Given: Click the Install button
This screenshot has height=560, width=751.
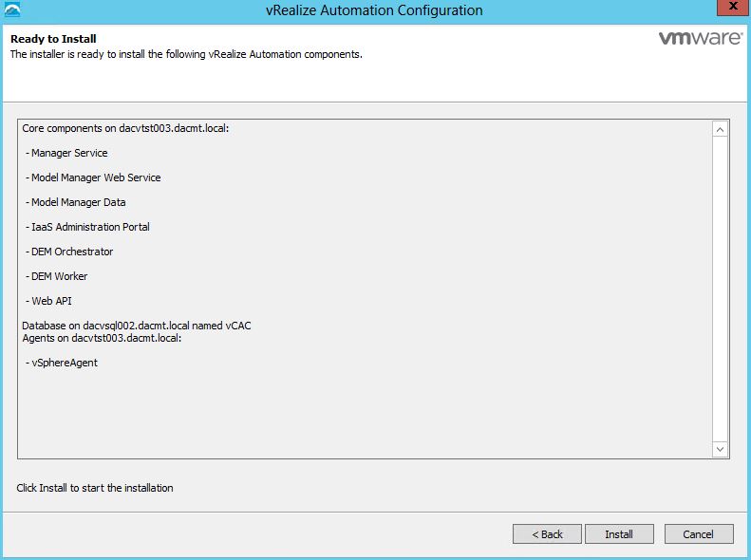Looking at the screenshot, I should point(619,534).
